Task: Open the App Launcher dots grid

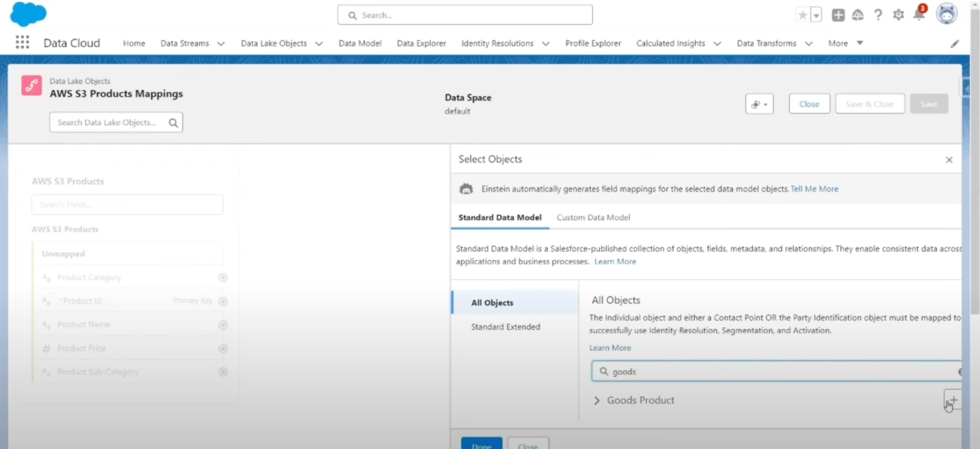Action: click(x=22, y=42)
